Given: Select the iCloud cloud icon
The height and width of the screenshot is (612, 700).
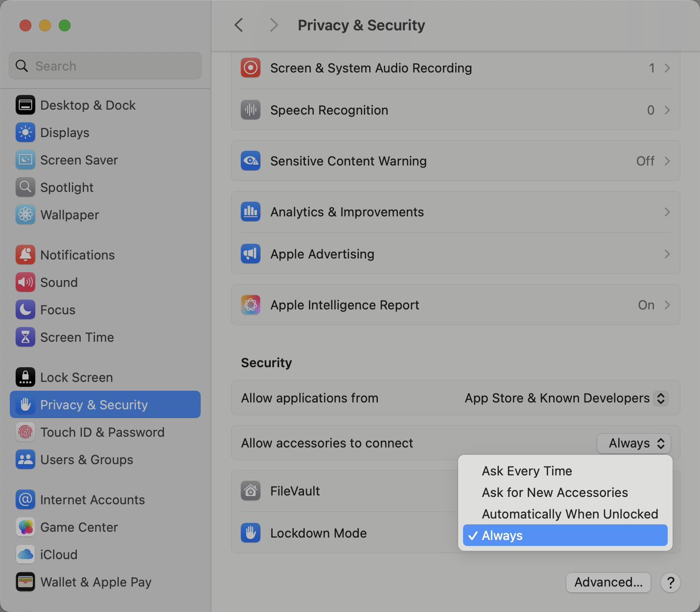Looking at the screenshot, I should [x=25, y=555].
